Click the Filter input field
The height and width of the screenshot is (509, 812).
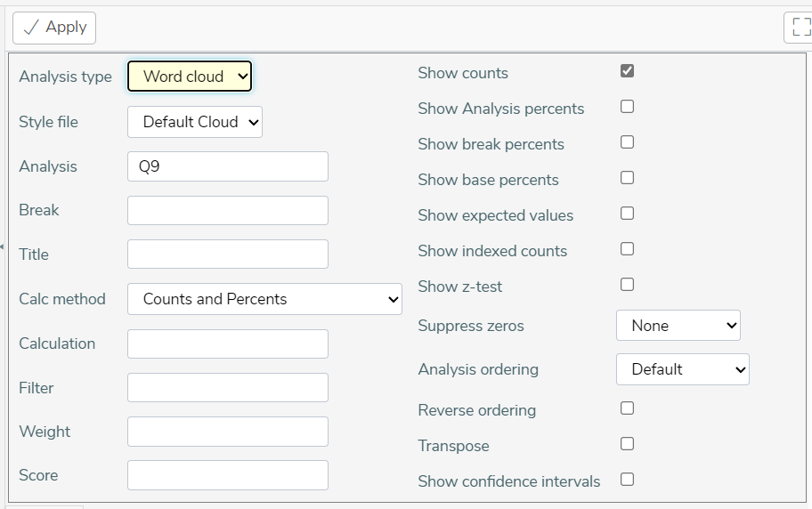click(x=228, y=387)
